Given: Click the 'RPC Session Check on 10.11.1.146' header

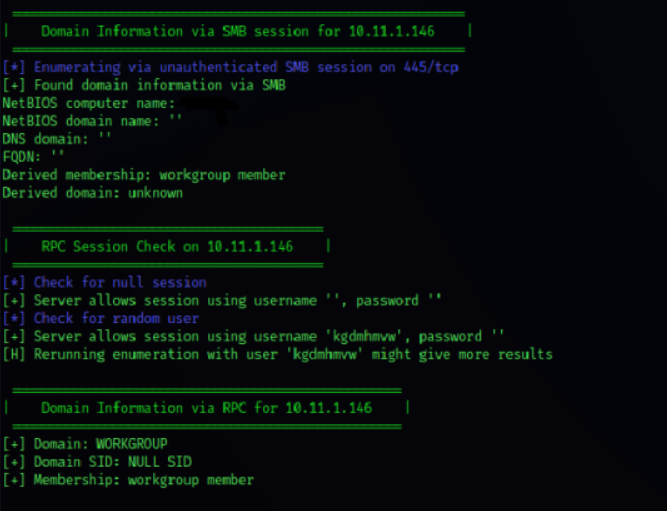Looking at the screenshot, I should (167, 247).
